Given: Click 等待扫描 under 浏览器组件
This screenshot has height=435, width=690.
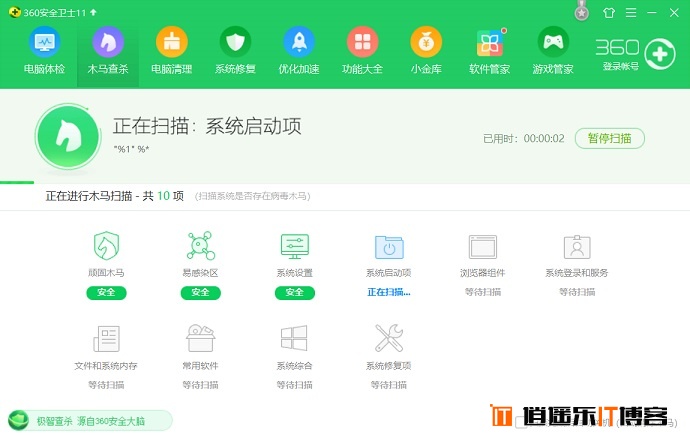Looking at the screenshot, I should pos(483,292).
